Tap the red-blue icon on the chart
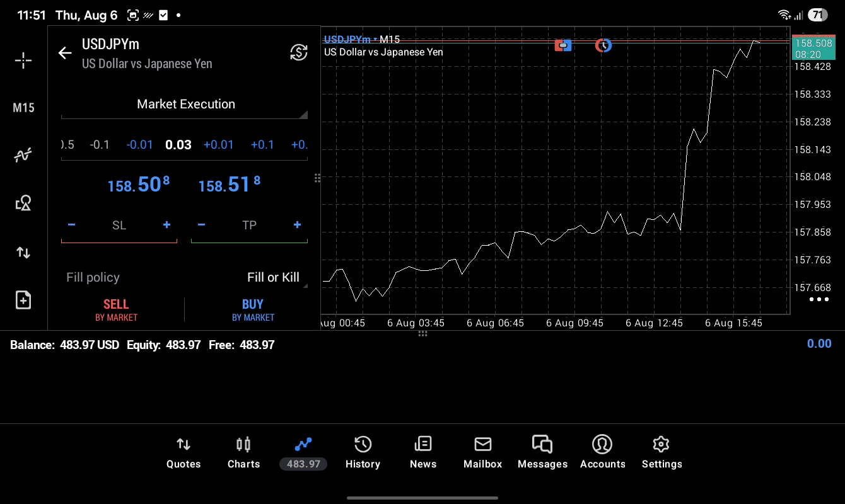The image size is (845, 504). (563, 45)
